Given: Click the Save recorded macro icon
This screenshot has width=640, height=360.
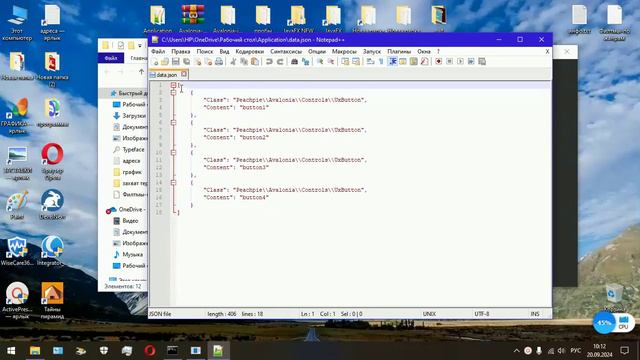Looking at the screenshot, I should click(x=482, y=62).
